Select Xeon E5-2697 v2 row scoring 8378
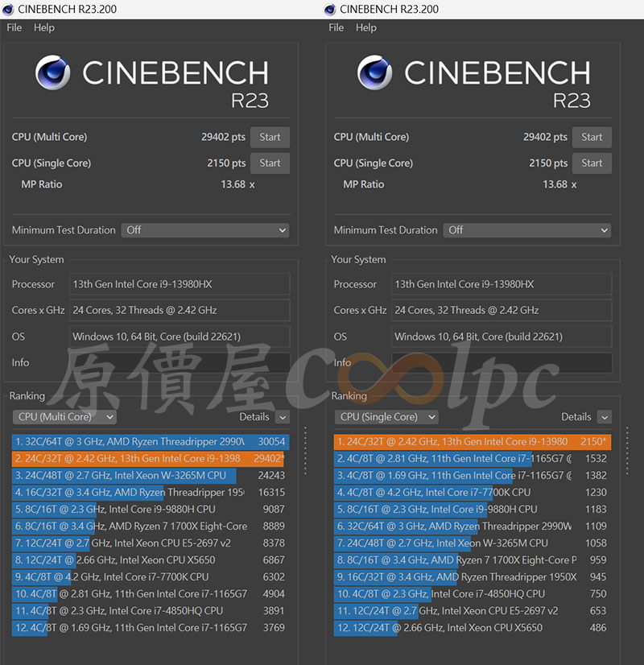This screenshot has height=665, width=644. [x=151, y=543]
